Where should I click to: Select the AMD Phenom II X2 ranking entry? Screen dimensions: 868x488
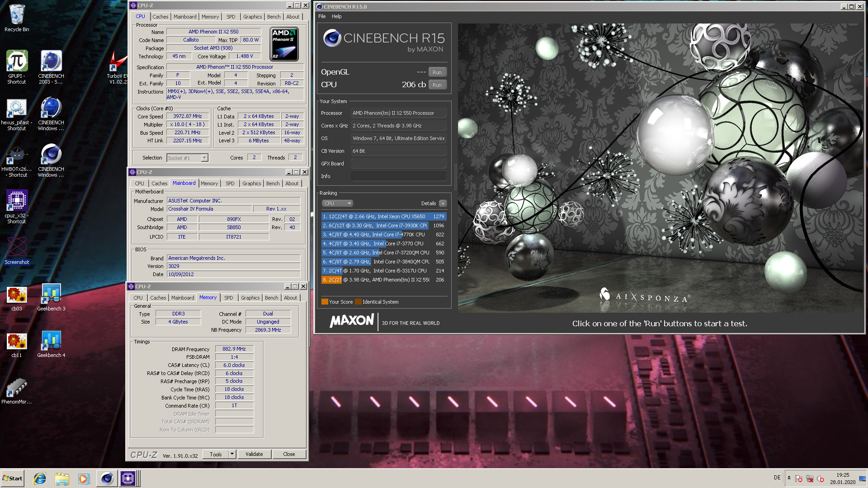click(384, 280)
